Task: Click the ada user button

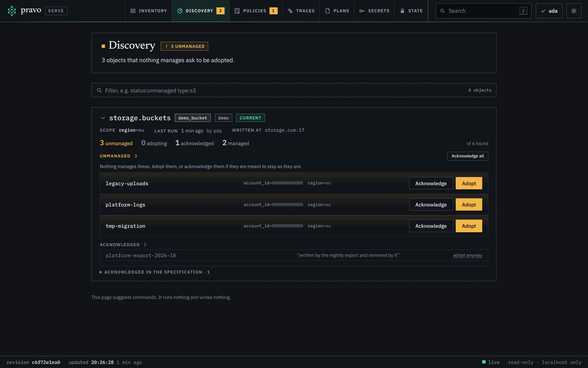Action: point(549,11)
